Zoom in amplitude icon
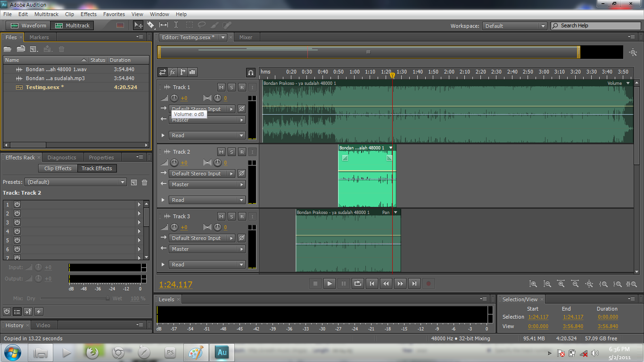Viewport: 644px width, 362px height. point(533,284)
